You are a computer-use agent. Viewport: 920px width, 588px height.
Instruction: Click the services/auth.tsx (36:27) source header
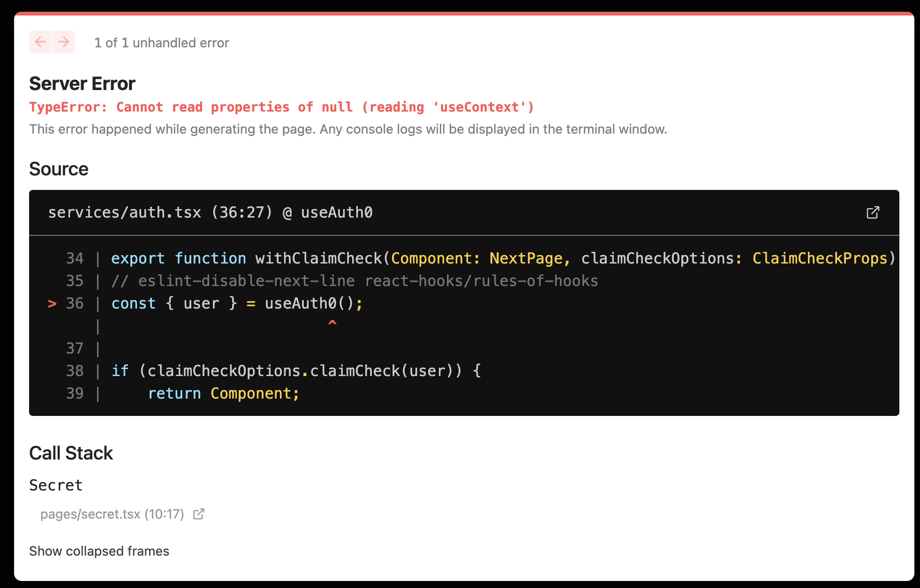(210, 212)
